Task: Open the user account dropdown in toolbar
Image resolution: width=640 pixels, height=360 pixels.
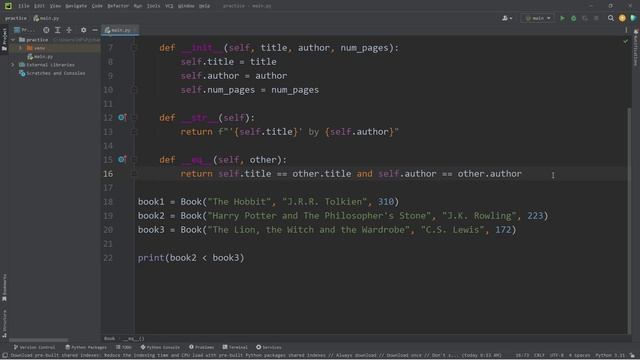Action: coord(507,18)
